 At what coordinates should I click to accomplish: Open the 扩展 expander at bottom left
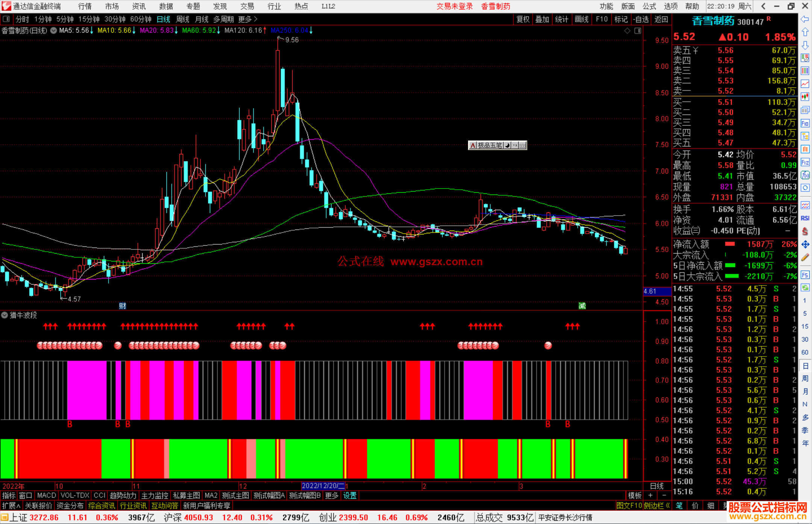click(11, 506)
